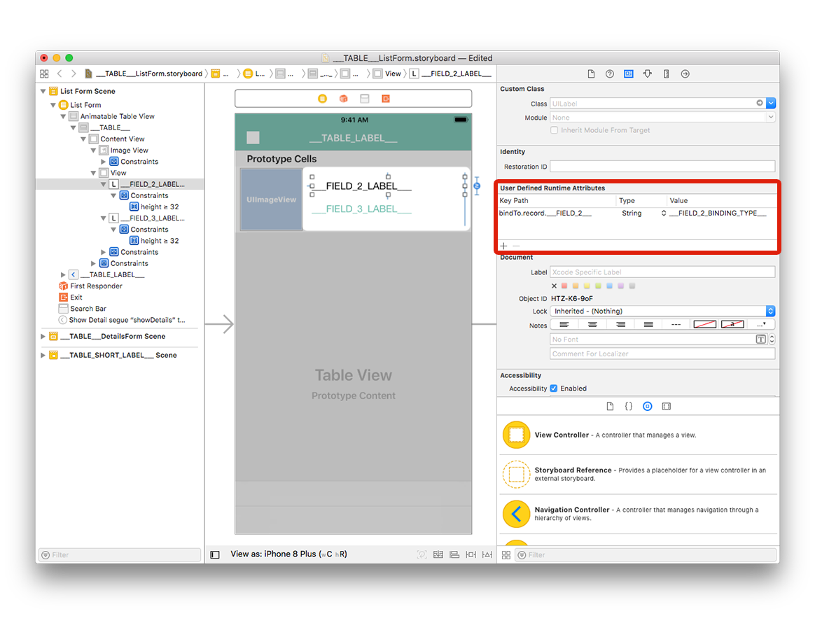The width and height of the screenshot is (815, 644).
Task: Toggle the Accessibility Enabled checkbox
Action: (x=554, y=388)
